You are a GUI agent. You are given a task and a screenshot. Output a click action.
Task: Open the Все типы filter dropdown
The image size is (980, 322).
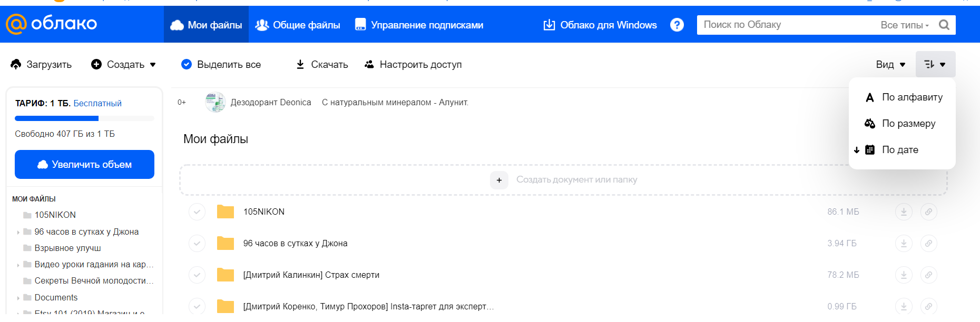(x=905, y=25)
